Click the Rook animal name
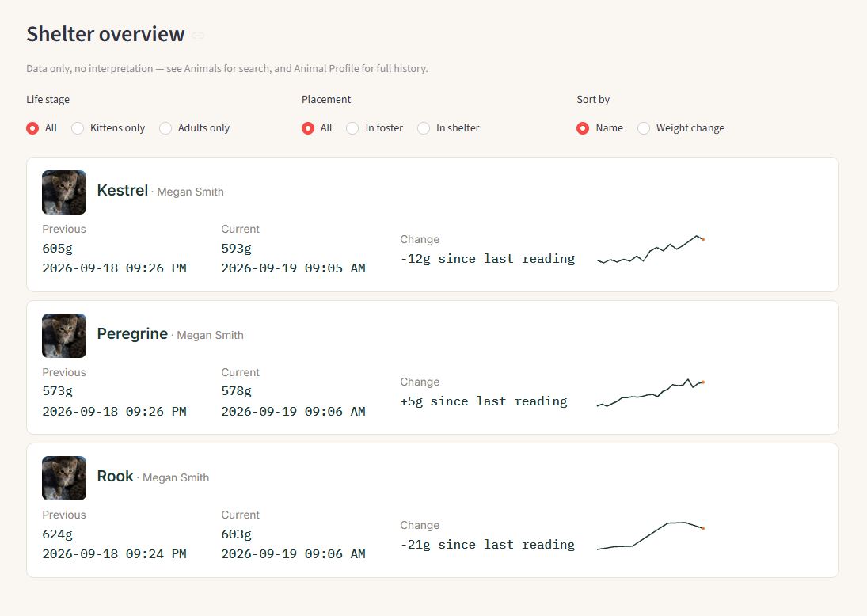867x616 pixels. (115, 476)
